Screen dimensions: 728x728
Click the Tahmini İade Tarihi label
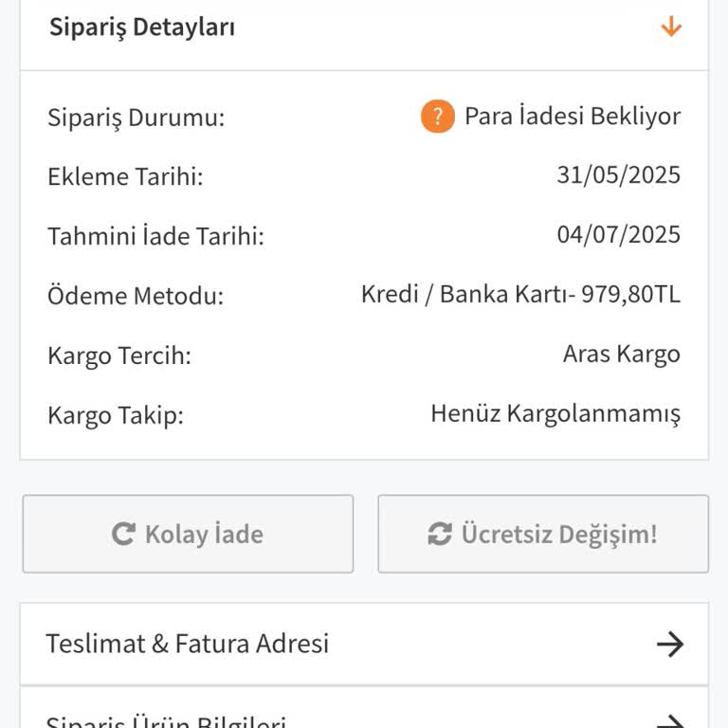tap(155, 236)
